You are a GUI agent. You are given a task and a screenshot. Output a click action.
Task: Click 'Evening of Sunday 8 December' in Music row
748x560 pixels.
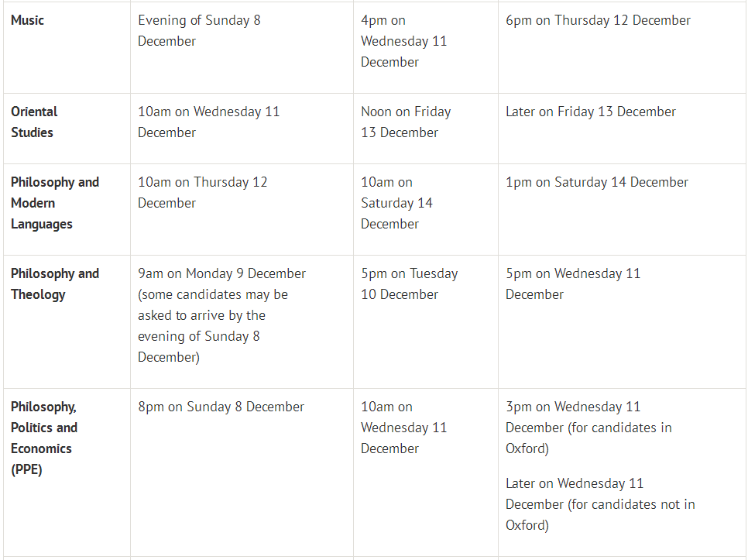pyautogui.click(x=199, y=31)
